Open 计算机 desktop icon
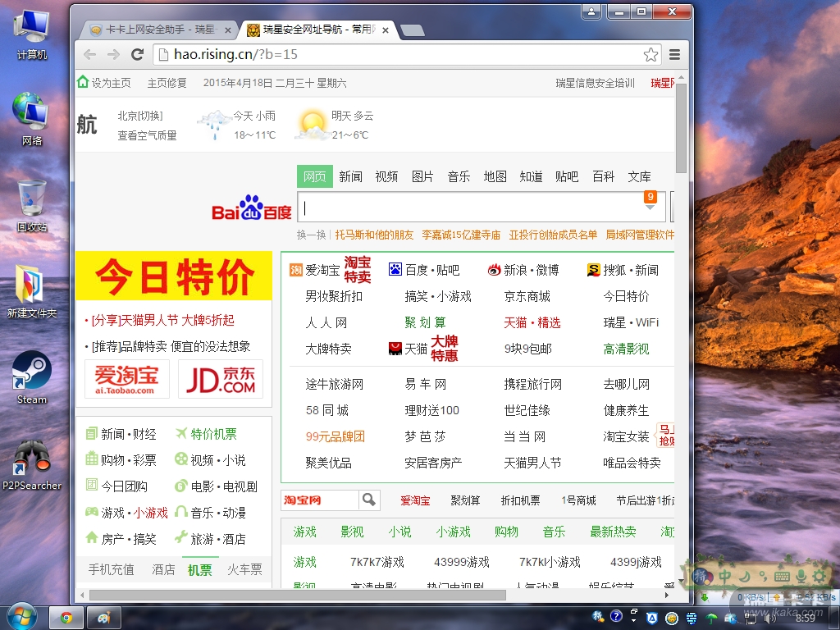The height and width of the screenshot is (630, 840). [32, 34]
